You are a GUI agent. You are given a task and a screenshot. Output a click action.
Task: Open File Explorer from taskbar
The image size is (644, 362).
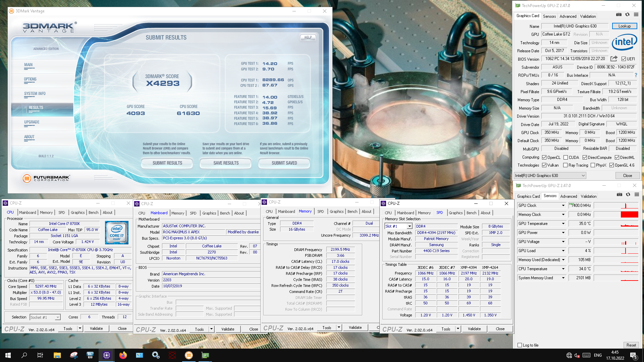point(57,355)
